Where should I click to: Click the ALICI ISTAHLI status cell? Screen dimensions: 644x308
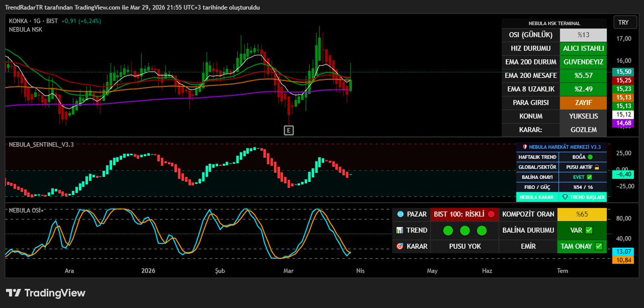(583, 48)
